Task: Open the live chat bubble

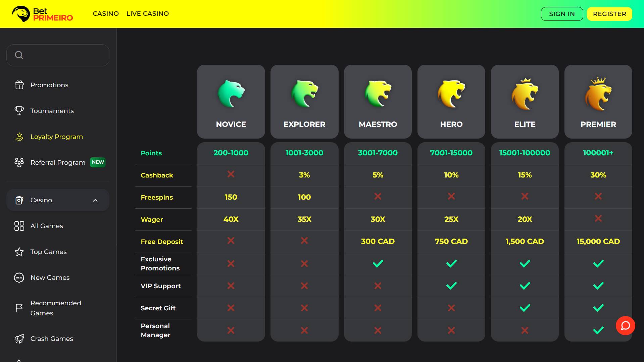Action: 625,325
